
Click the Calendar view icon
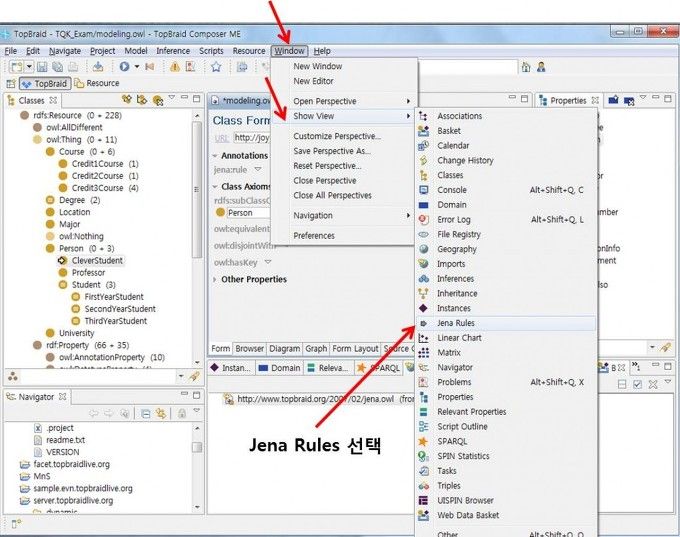pyautogui.click(x=423, y=146)
